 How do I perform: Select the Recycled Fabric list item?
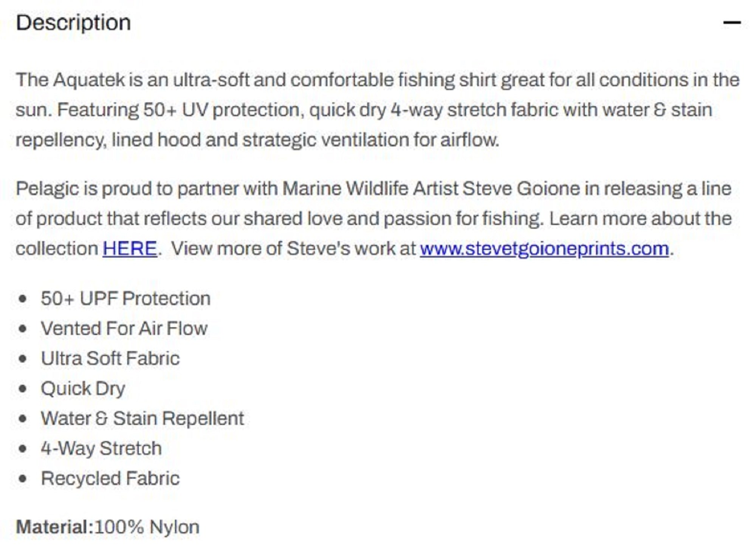coord(110,479)
